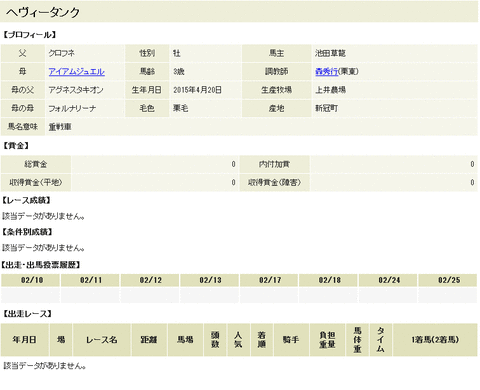The height and width of the screenshot is (390, 480).
Task: Click the 02/10 date column header
Action: tap(30, 280)
